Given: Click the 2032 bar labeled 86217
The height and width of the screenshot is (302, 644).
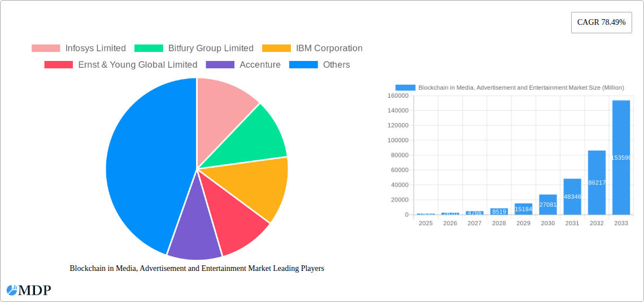Looking at the screenshot, I should point(597,182).
